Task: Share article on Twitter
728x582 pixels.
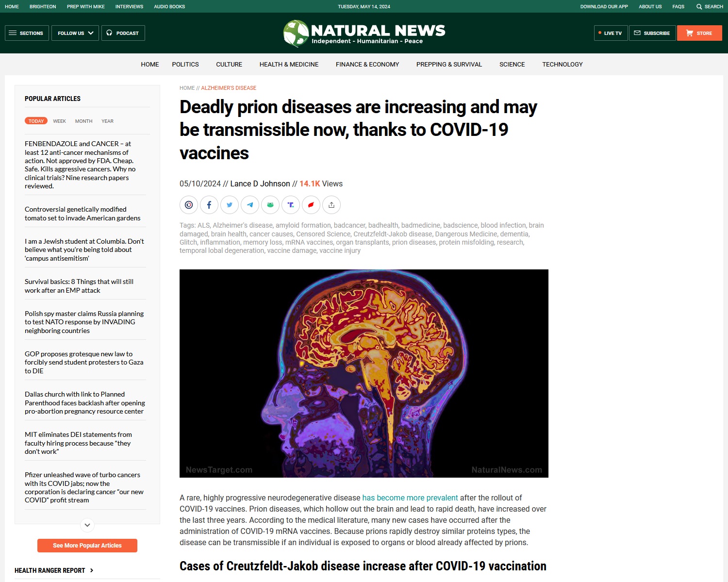Action: [x=230, y=205]
